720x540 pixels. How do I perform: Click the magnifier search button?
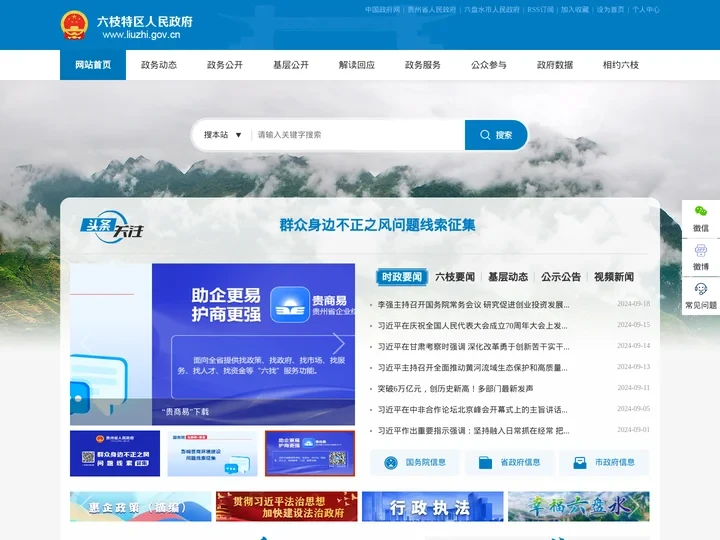[496, 135]
